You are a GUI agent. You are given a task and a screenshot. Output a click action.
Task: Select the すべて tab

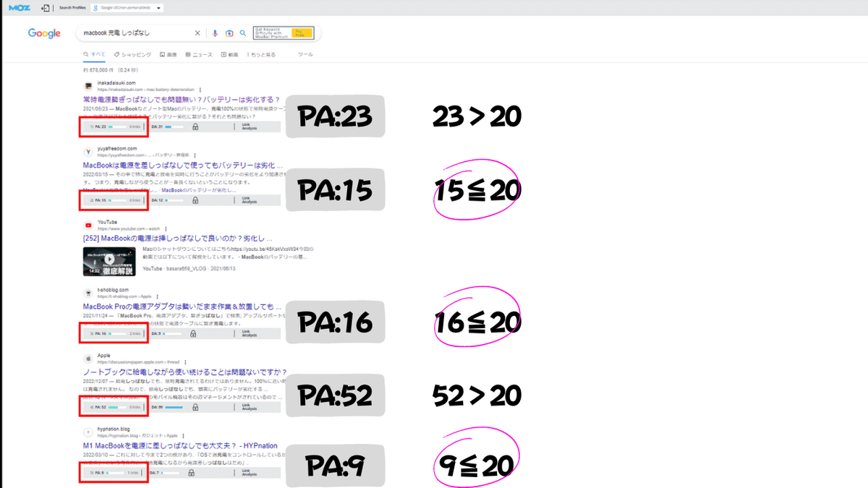pos(95,54)
